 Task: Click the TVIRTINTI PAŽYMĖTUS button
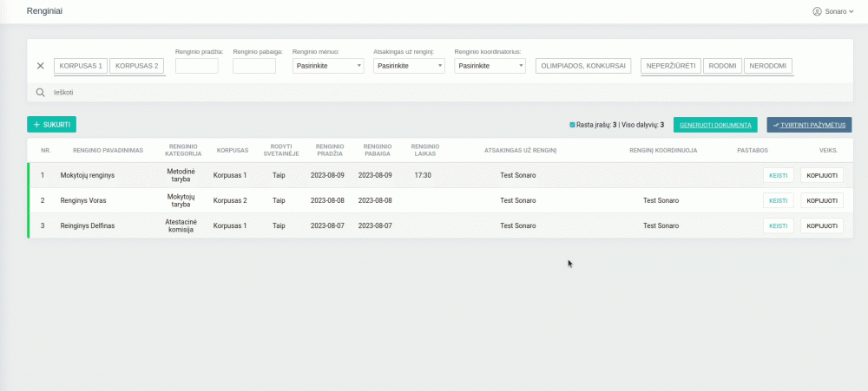[809, 125]
